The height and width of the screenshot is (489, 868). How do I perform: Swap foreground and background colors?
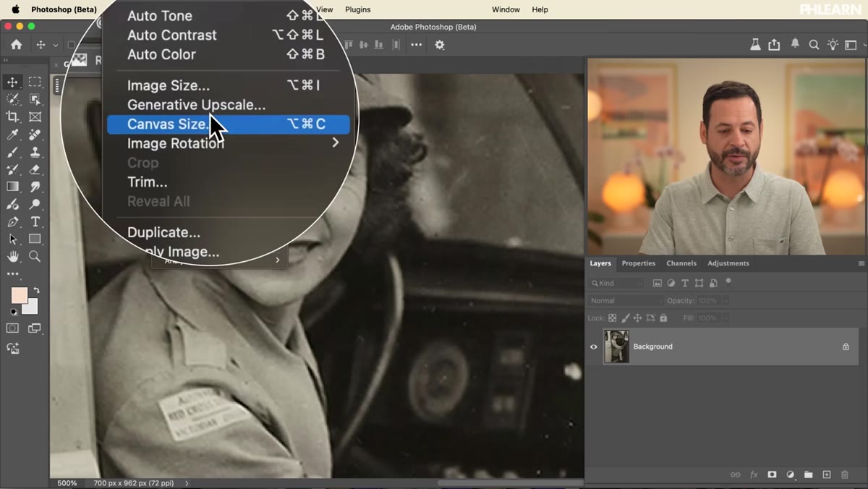pos(36,291)
